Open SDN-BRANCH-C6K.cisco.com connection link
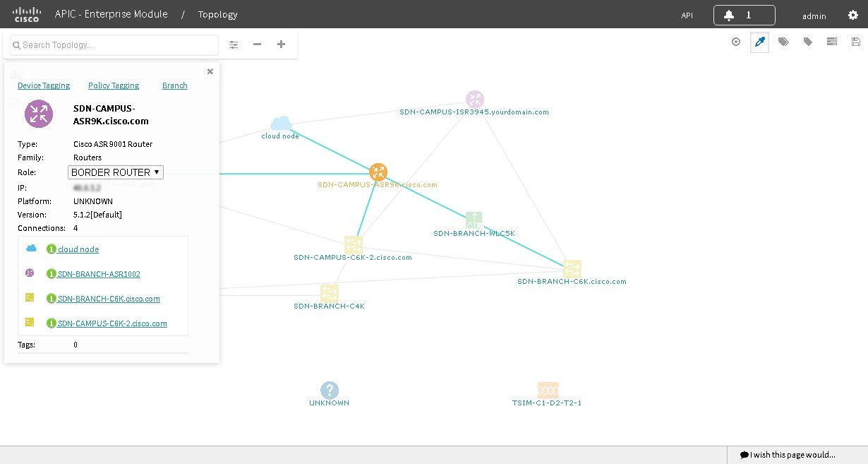Image resolution: width=868 pixels, height=464 pixels. pyautogui.click(x=109, y=299)
